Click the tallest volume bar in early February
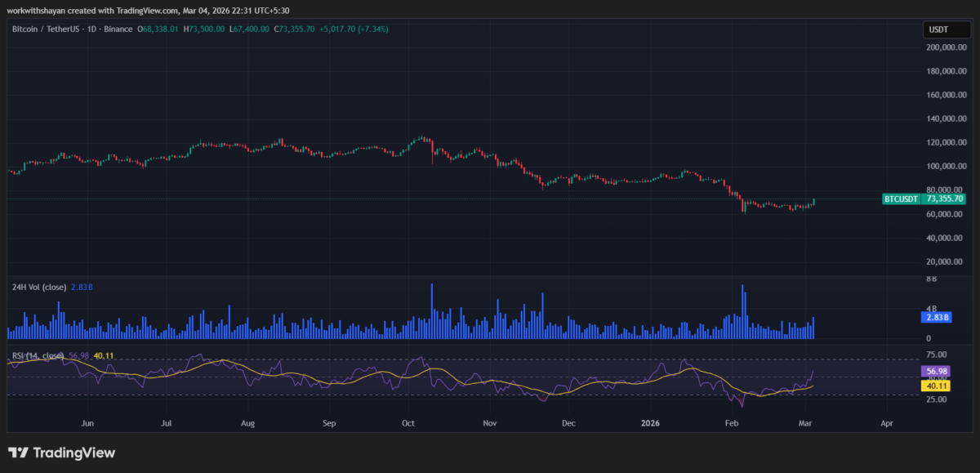Image resolution: width=980 pixels, height=473 pixels. coord(742,312)
